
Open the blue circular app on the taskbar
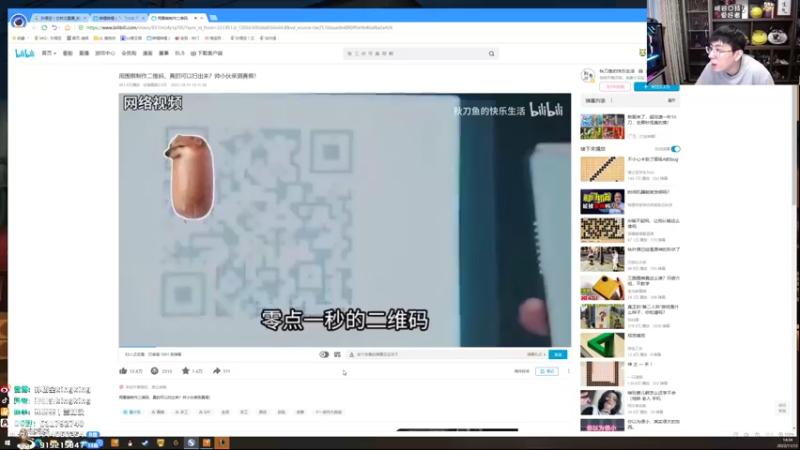point(191,443)
